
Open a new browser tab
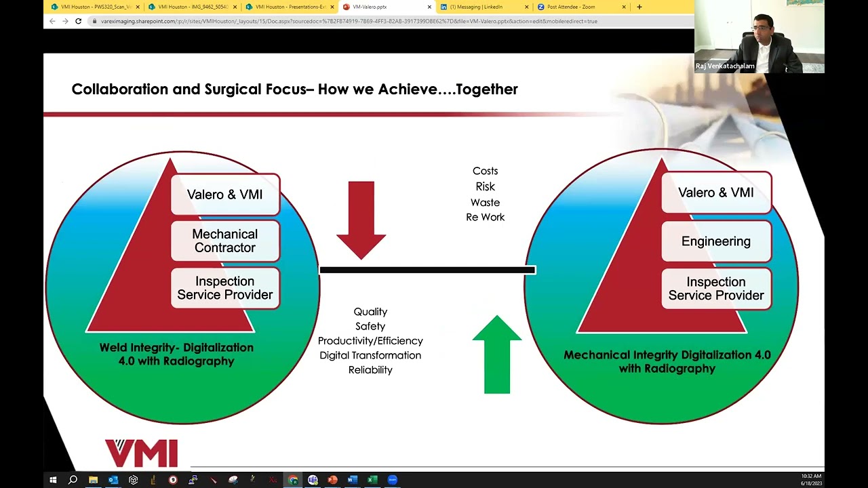(x=639, y=7)
